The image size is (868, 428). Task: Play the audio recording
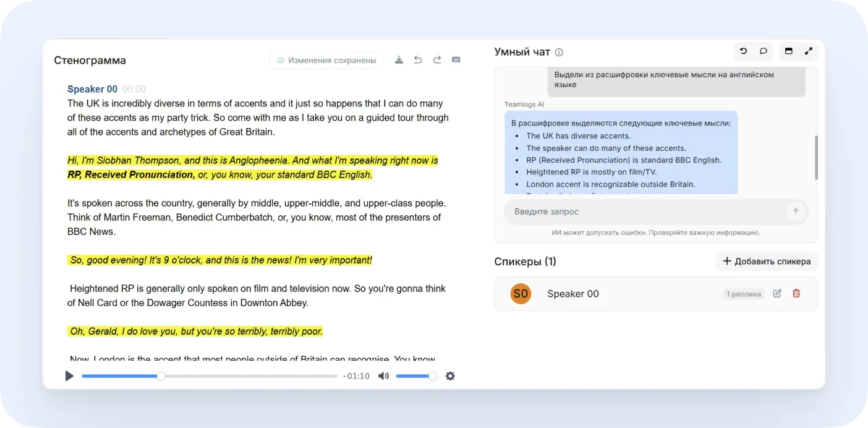tap(69, 376)
